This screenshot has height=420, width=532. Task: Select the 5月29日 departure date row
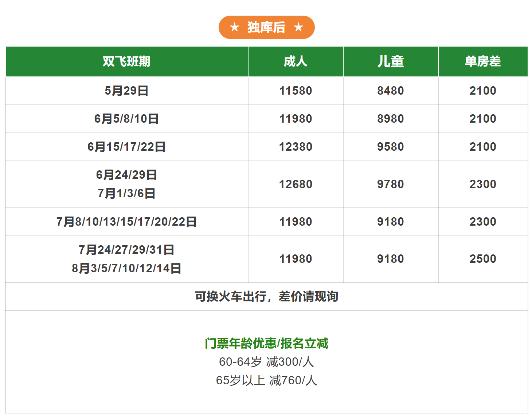[x=126, y=91]
